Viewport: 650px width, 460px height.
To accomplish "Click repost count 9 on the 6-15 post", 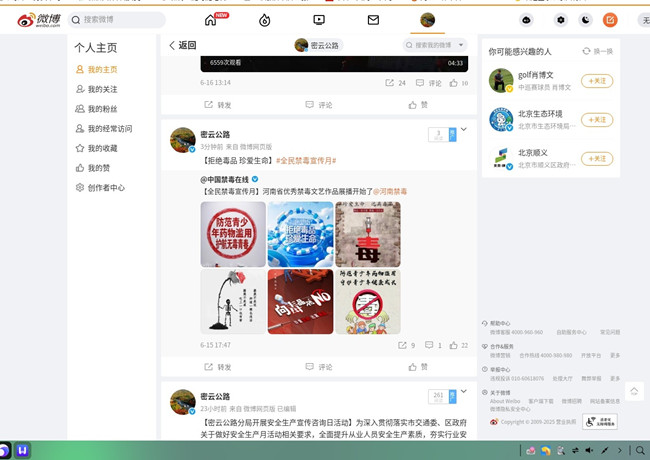I will click(406, 345).
